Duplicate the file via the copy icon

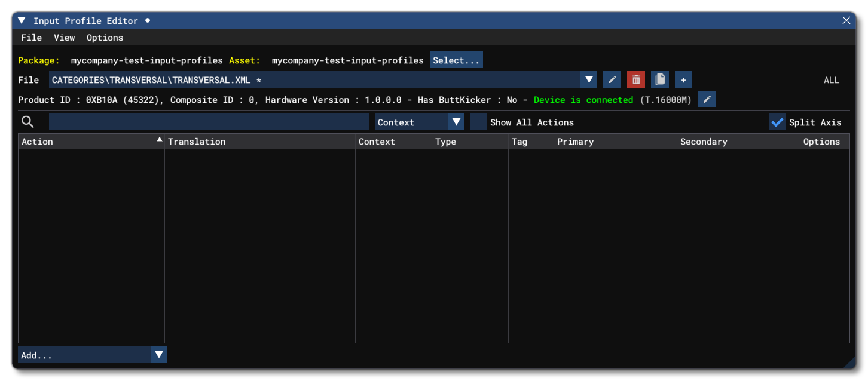659,79
